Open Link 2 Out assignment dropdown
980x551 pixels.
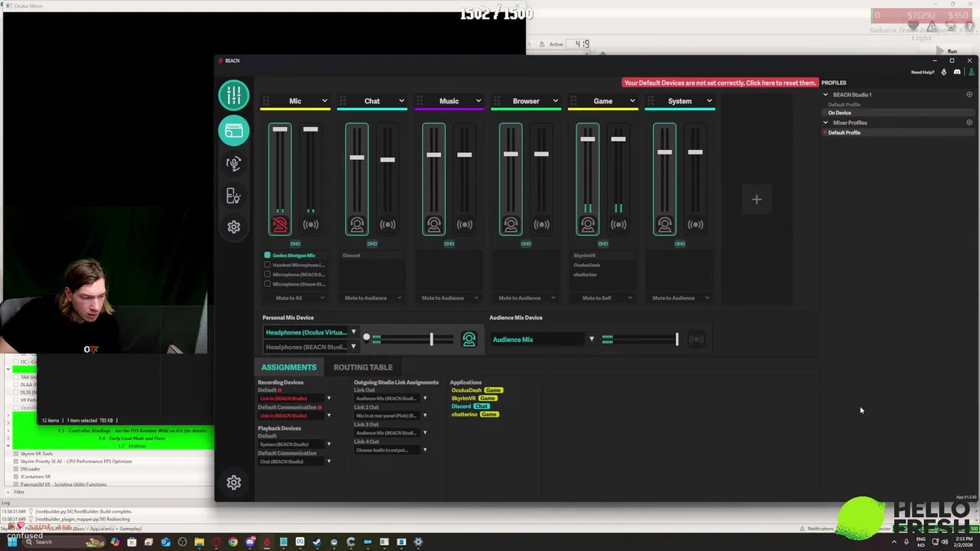(x=391, y=416)
